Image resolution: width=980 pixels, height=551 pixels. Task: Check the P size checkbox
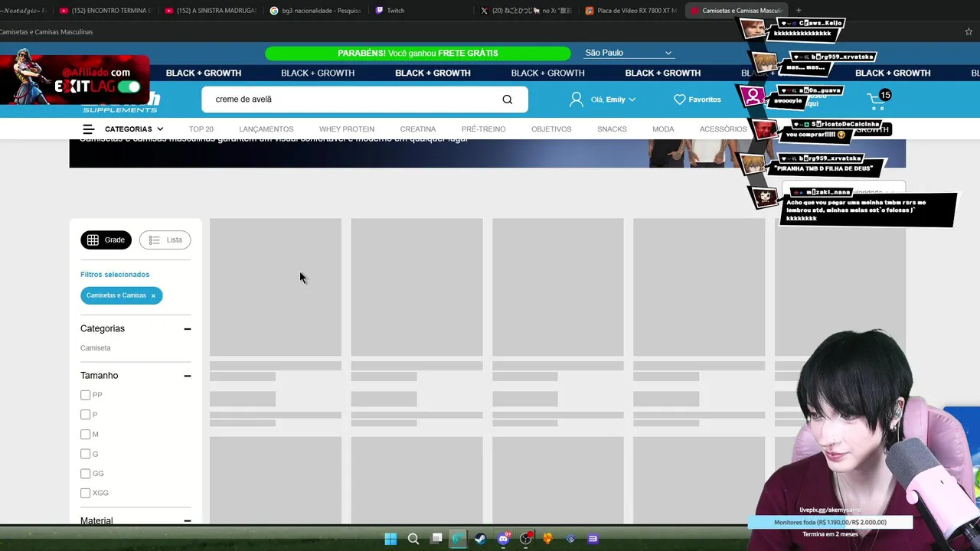(85, 415)
